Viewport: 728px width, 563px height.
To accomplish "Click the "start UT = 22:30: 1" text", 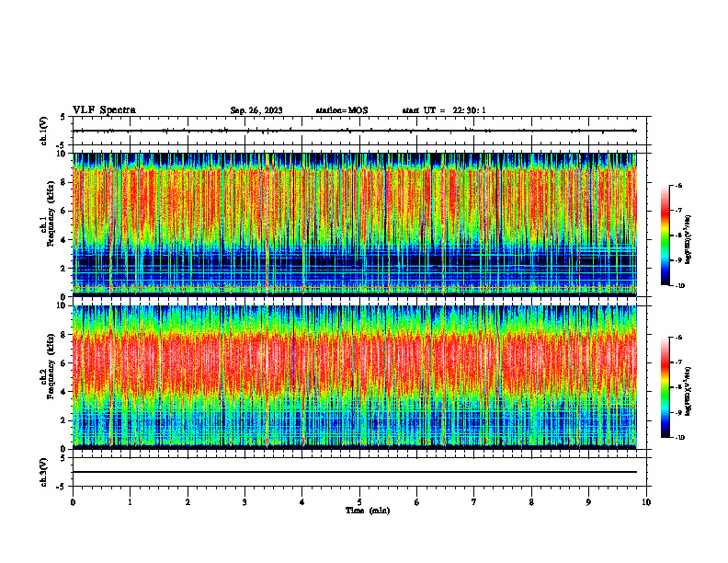I will coord(444,110).
